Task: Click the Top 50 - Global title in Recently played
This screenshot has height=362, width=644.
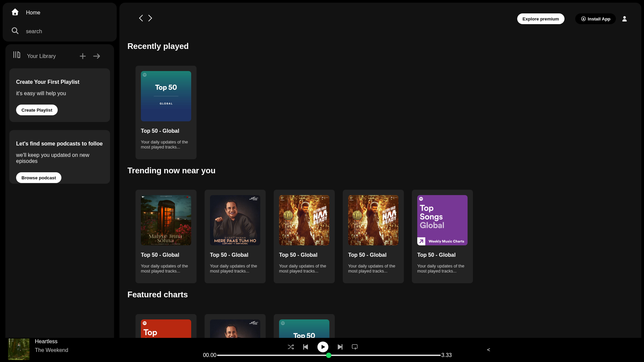Action: point(160,131)
